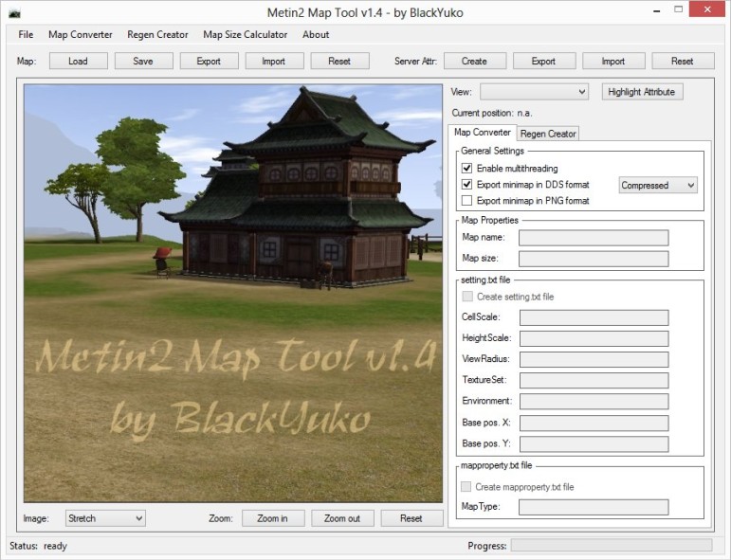This screenshot has width=731, height=560.
Task: Click the Map Export button
Action: (209, 61)
